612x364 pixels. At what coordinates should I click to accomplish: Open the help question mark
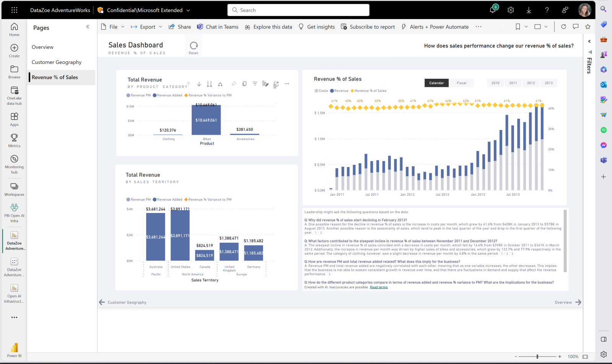547,10
